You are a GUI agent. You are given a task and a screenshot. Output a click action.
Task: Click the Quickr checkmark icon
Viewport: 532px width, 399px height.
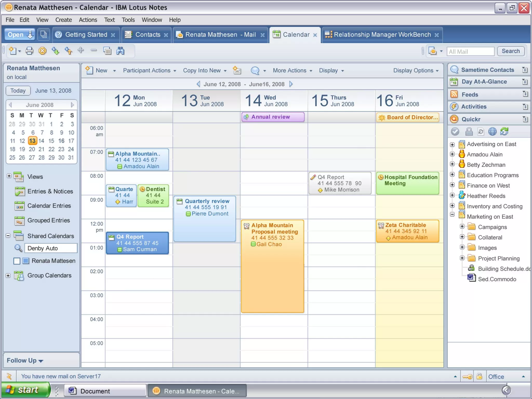pos(455,132)
